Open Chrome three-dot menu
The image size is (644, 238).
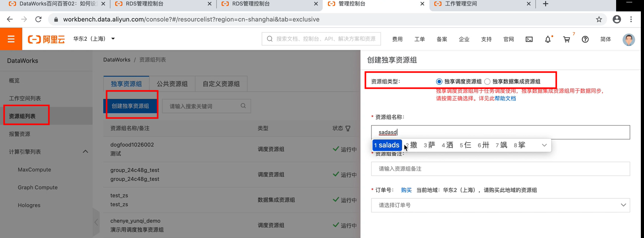click(631, 19)
